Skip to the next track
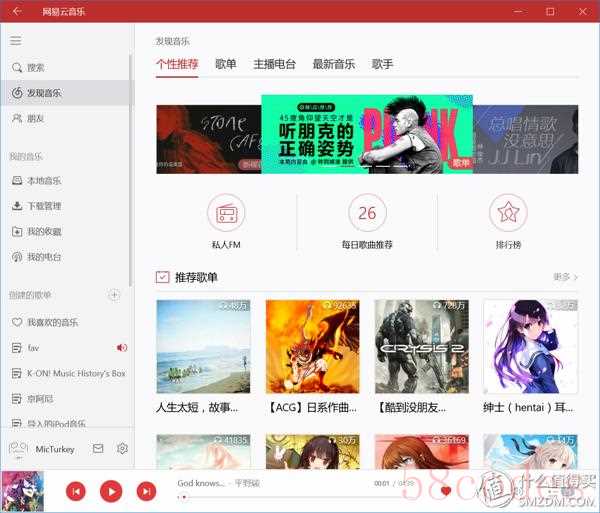The height and width of the screenshot is (513, 600). 146,491
